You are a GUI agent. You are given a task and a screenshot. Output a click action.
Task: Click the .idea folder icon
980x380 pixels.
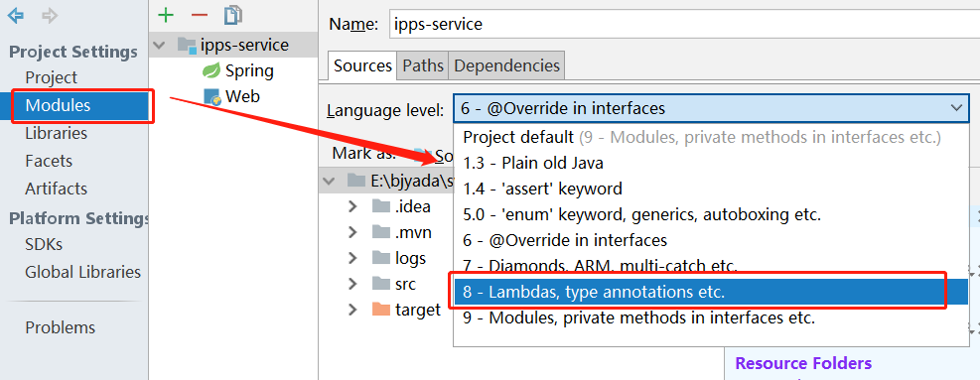380,206
